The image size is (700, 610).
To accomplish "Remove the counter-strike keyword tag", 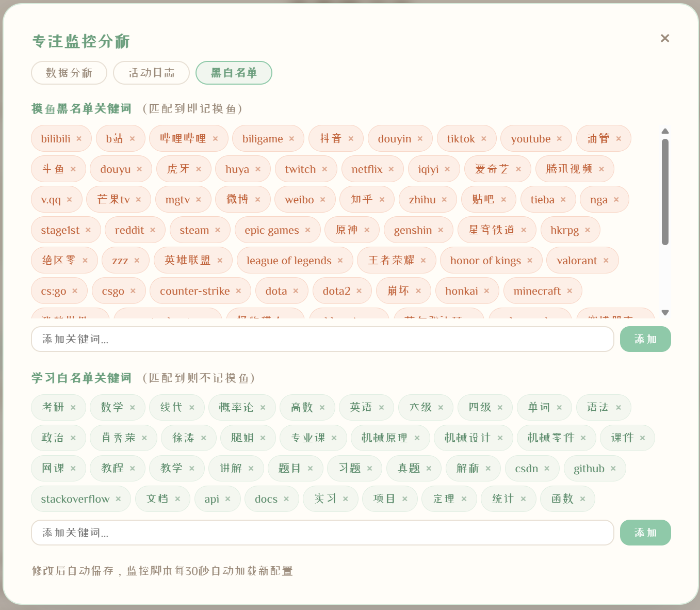I will [238, 291].
